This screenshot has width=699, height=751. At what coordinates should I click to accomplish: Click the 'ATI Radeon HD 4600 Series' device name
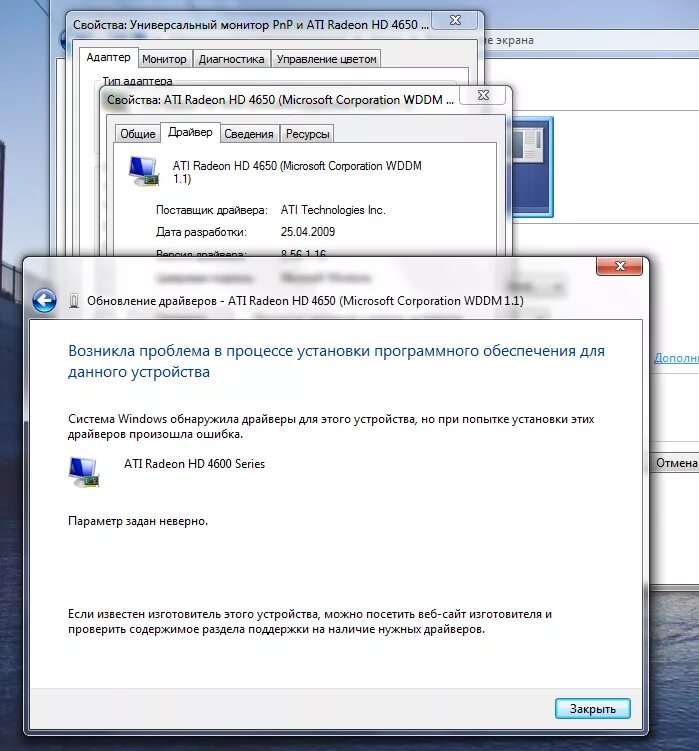coord(195,464)
